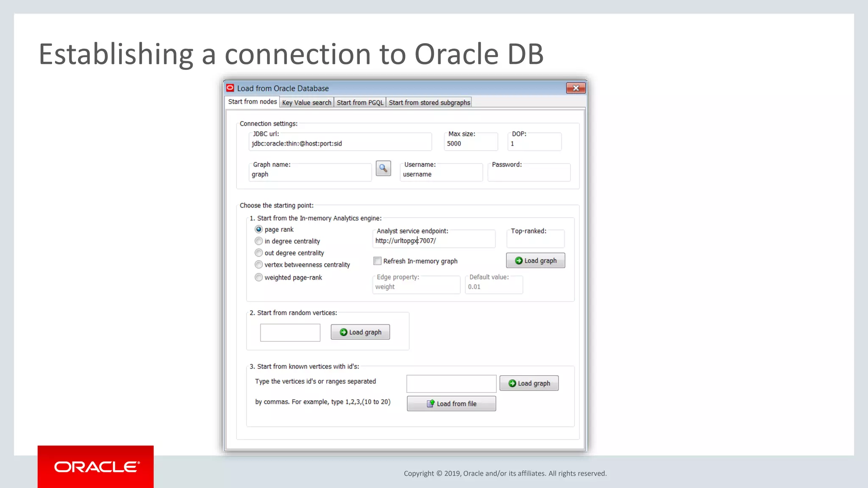Enable Refresh In-memory graph checkbox

point(377,261)
